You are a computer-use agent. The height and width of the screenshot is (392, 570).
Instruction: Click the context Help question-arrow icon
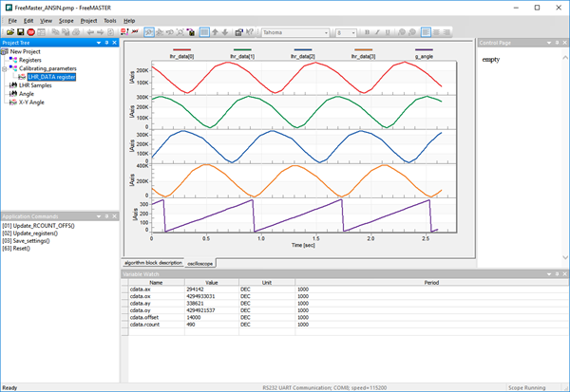[x=249, y=32]
